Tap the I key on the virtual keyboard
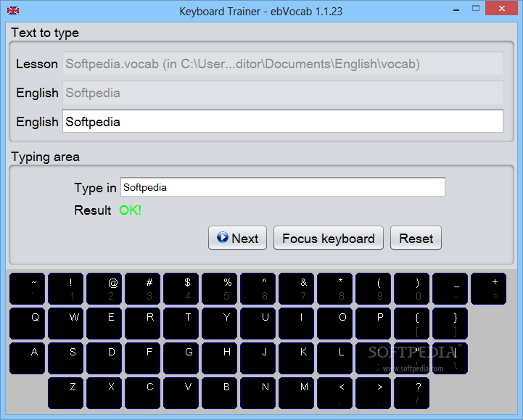Screen dimensions: 523x420 [x=296, y=324]
